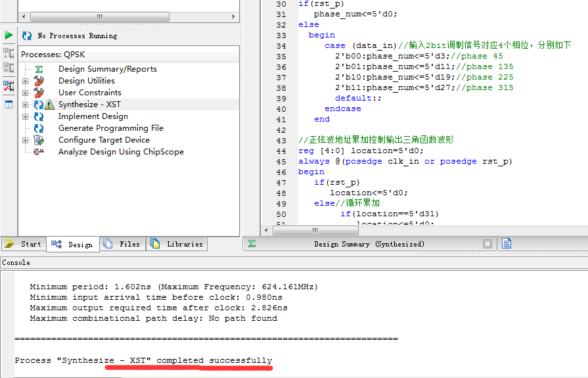588x378 pixels.
Task: Click 'Maximum combinational path delay' console line
Action: tap(153, 318)
